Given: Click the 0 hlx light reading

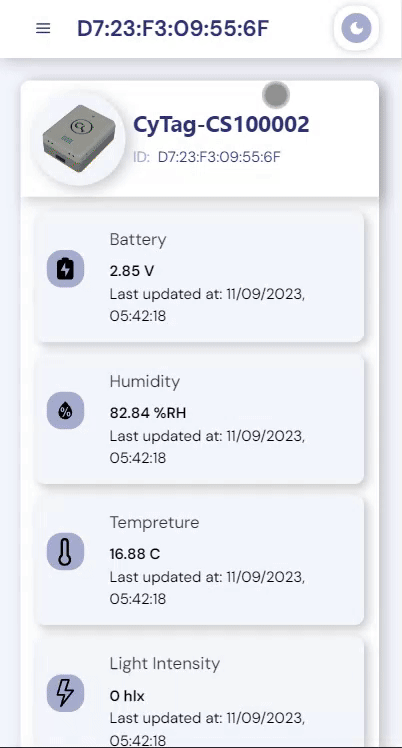Looking at the screenshot, I should (127, 696).
